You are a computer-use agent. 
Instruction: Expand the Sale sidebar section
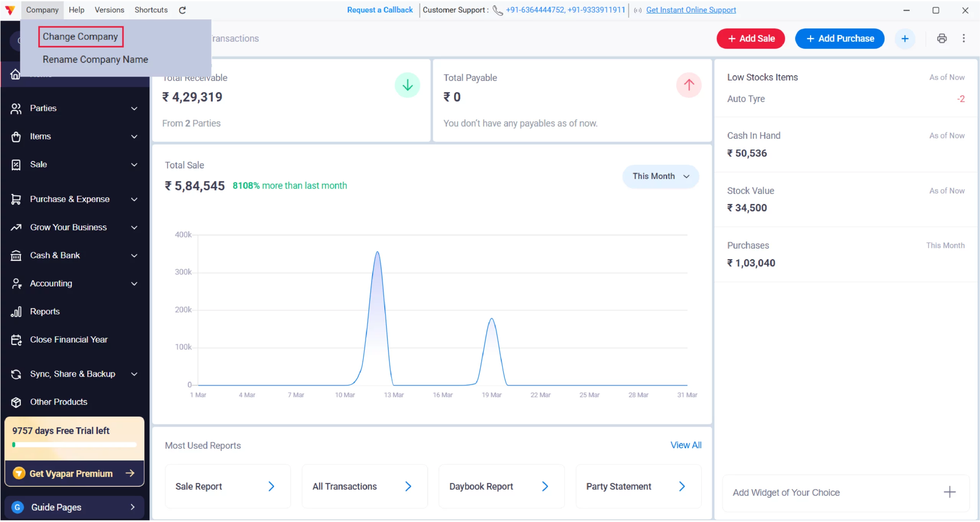coord(134,165)
